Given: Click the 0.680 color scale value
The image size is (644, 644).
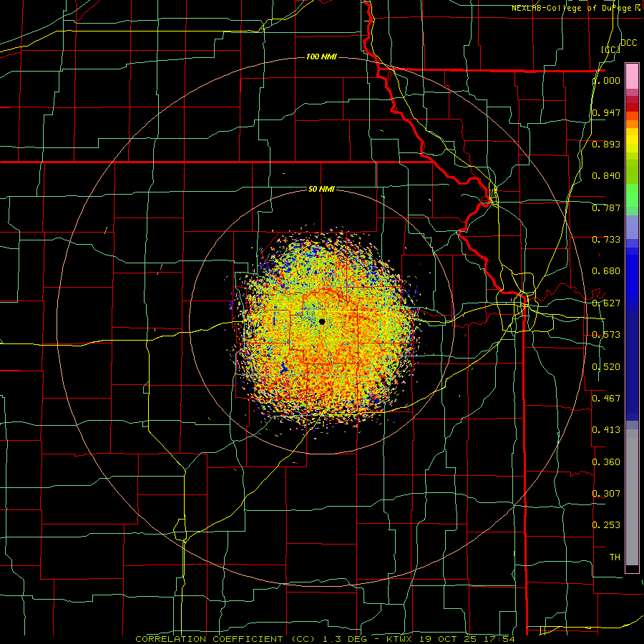Looking at the screenshot, I should coord(606,271).
